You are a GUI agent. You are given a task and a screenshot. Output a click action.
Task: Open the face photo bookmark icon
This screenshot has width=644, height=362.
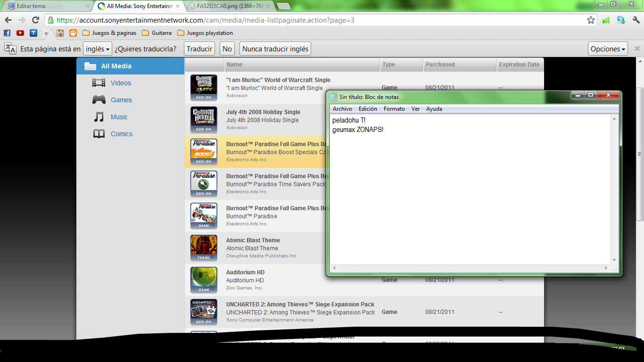click(60, 33)
